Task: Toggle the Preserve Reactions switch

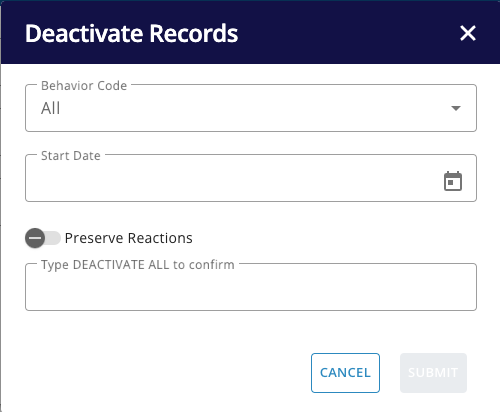Action: click(x=43, y=238)
